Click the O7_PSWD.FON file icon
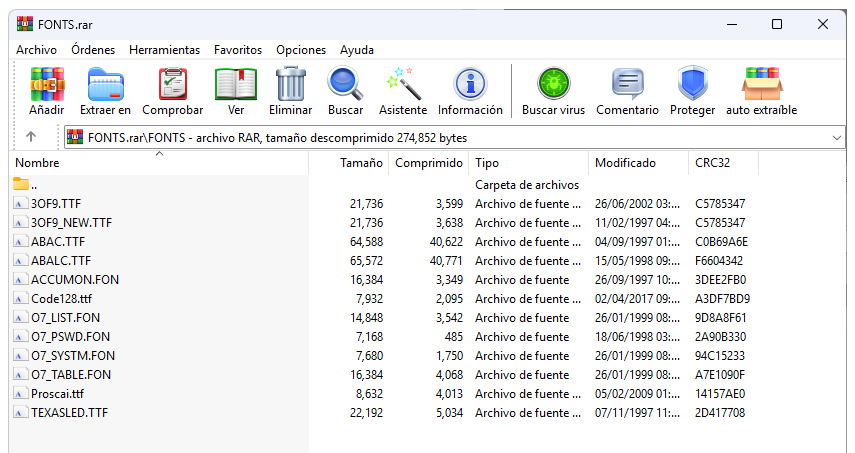Viewport: 855px width, 453px height. coord(21,337)
